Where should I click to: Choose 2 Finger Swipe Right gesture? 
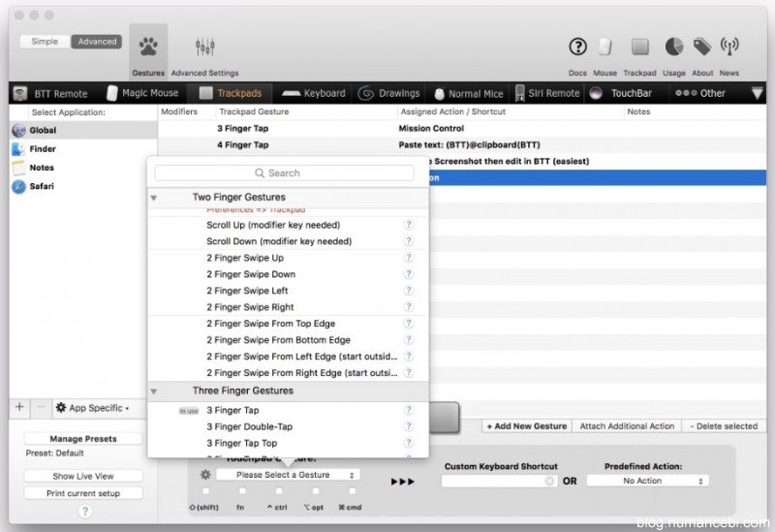(x=288, y=307)
